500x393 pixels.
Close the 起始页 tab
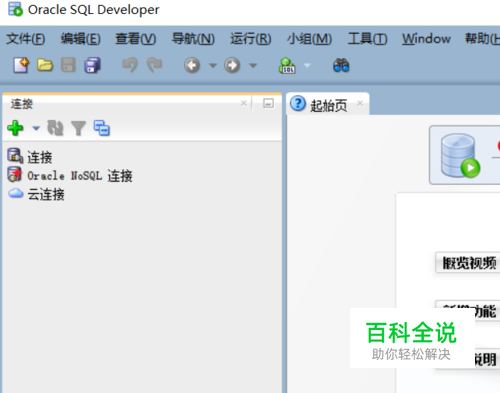coord(360,103)
